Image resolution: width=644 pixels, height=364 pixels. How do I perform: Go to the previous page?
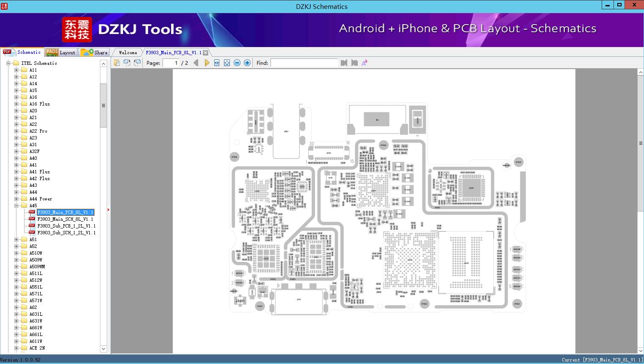[x=196, y=63]
